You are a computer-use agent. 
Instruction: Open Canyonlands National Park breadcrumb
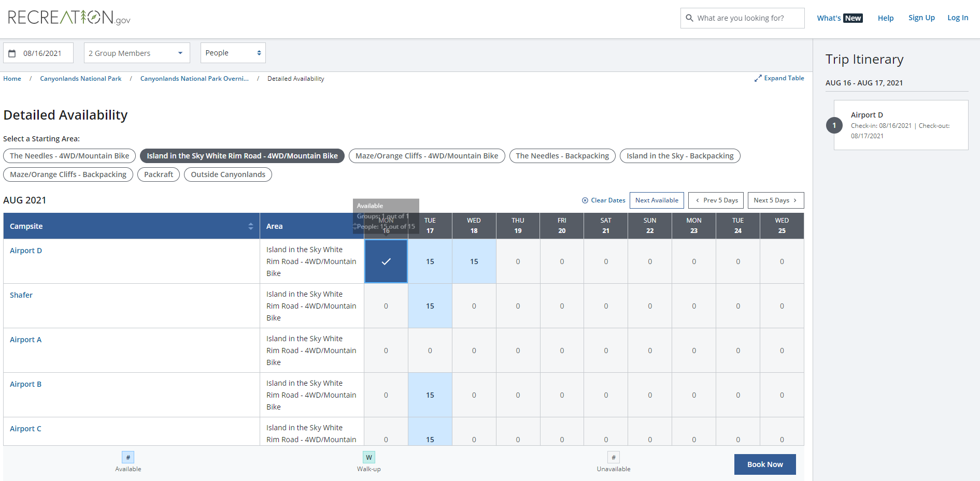(81, 79)
